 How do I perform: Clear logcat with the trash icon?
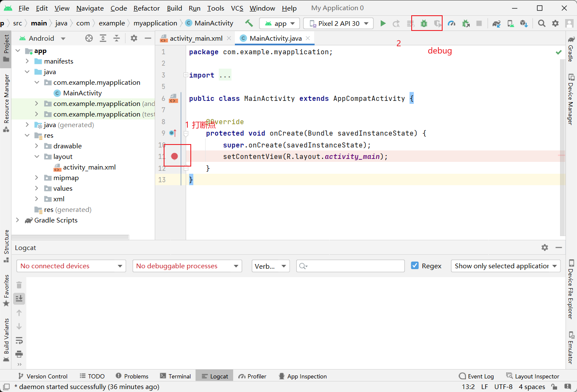click(19, 285)
